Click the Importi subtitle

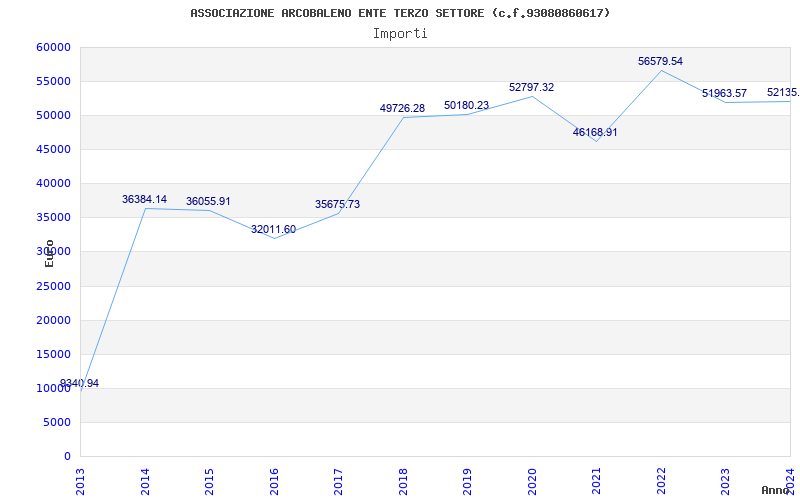[400, 34]
